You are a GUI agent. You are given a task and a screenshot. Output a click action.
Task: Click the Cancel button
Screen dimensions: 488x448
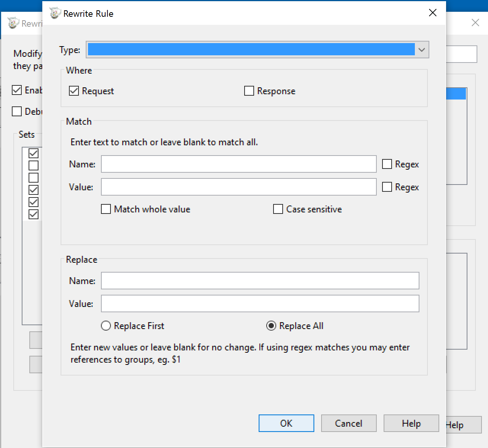(349, 424)
